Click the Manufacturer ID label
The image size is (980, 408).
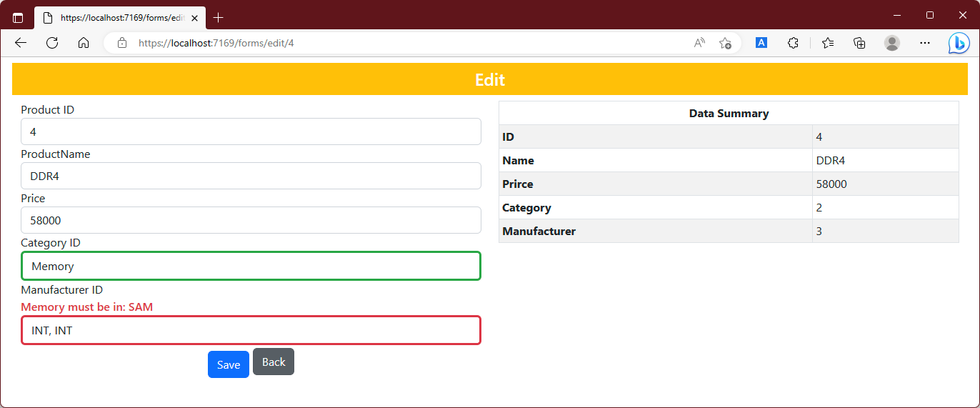62,290
